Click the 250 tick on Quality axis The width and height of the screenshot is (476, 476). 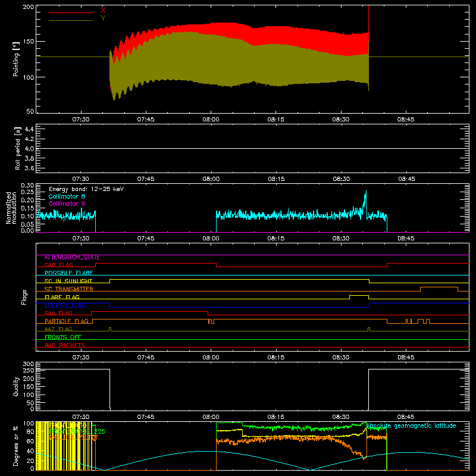pyautogui.click(x=28, y=370)
